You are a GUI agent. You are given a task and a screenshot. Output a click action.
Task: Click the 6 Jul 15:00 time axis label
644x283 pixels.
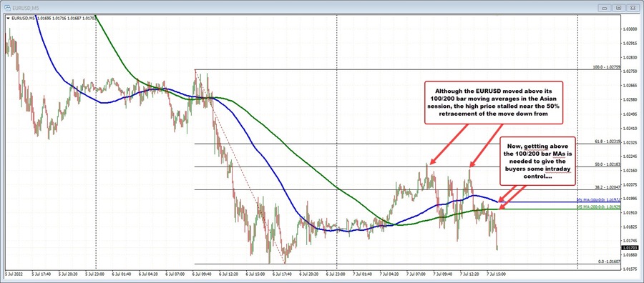pyautogui.click(x=256, y=273)
